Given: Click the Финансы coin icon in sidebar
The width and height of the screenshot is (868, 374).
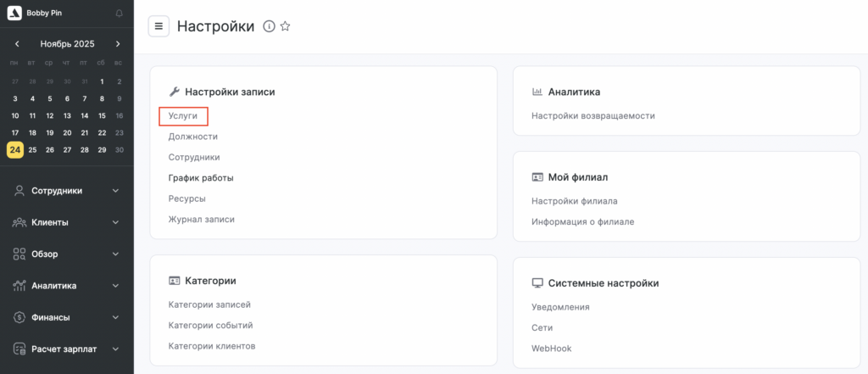Looking at the screenshot, I should coord(19,317).
